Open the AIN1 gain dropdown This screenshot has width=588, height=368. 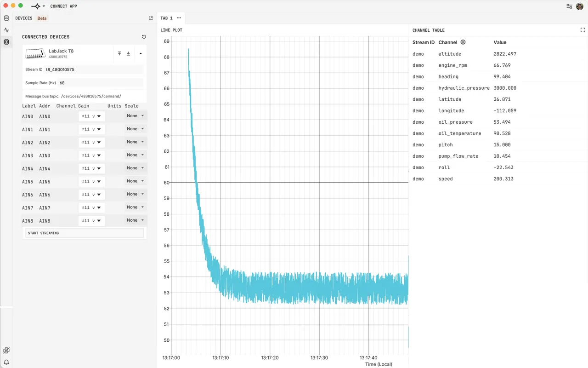click(91, 129)
